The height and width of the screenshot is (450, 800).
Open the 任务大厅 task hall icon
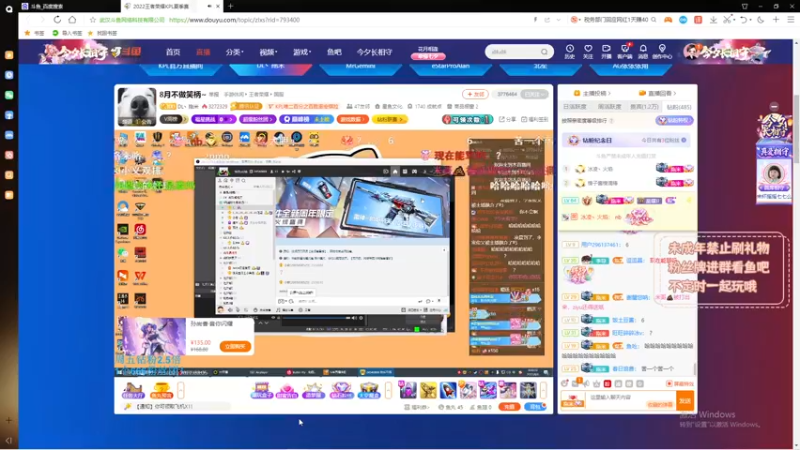point(133,391)
